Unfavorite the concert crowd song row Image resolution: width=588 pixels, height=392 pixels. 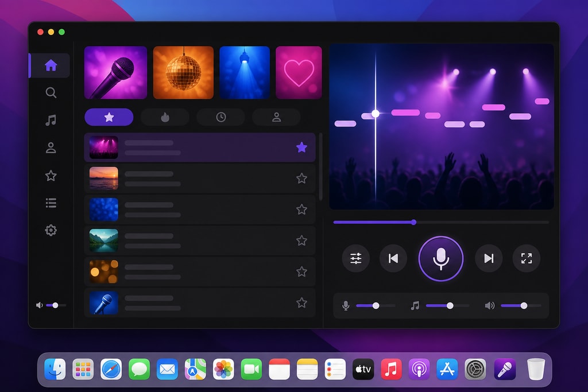click(301, 148)
